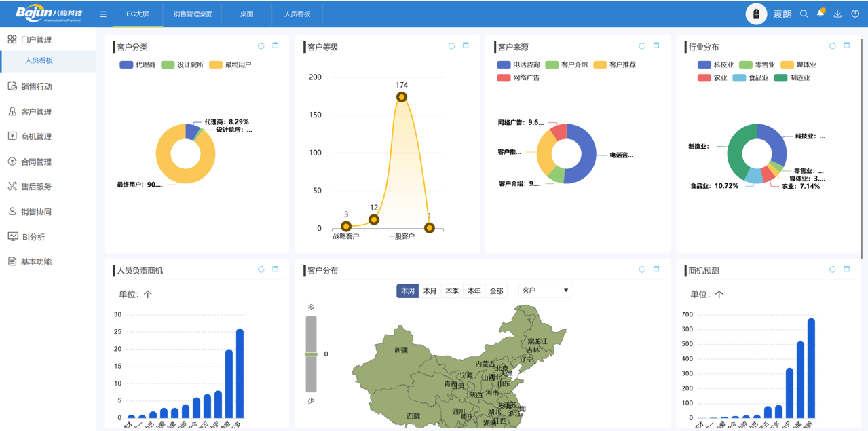The image size is (868, 431).
Task: Open the 客户 dropdown in 客户分布
Action: tap(545, 290)
